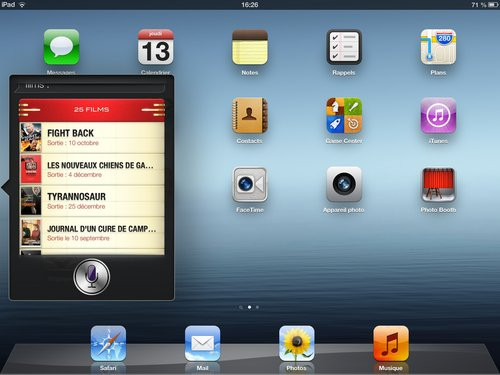This screenshot has width=500, height=375.
Task: Select the Fight Back film entry
Action: pyautogui.click(x=92, y=138)
